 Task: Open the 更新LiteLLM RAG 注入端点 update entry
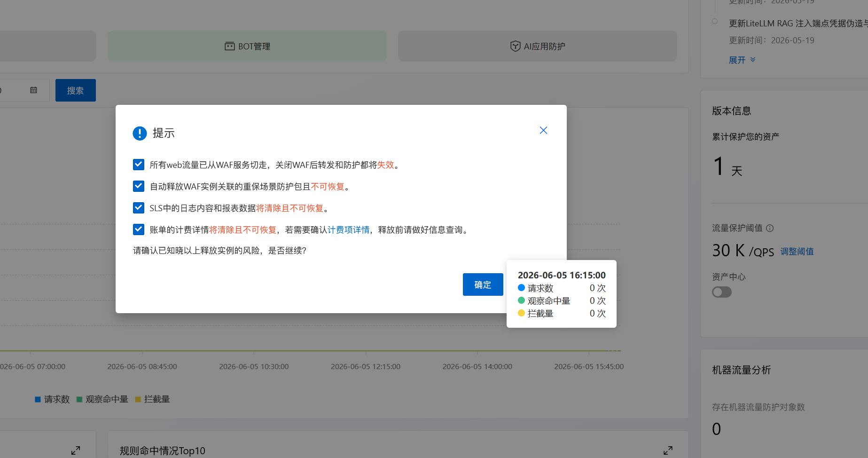coord(798,24)
